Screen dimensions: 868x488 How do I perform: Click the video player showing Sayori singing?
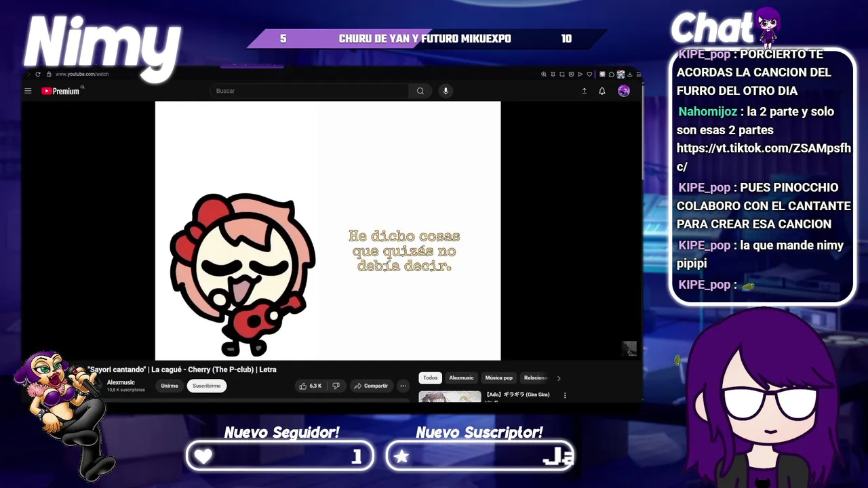(328, 230)
